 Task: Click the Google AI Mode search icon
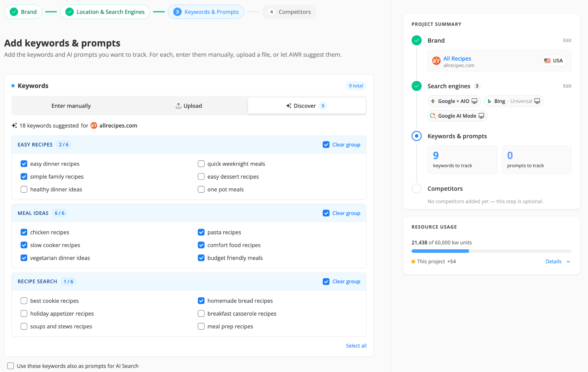[x=433, y=116]
